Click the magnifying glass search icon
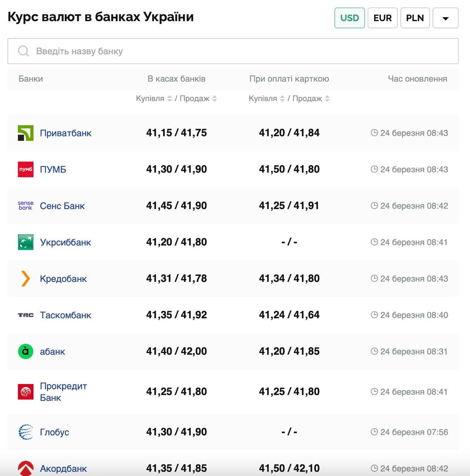The height and width of the screenshot is (476, 470). click(x=23, y=51)
